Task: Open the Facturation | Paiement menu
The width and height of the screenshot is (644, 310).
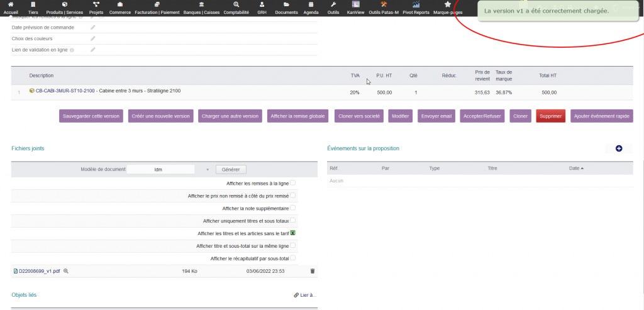Action: [x=157, y=8]
